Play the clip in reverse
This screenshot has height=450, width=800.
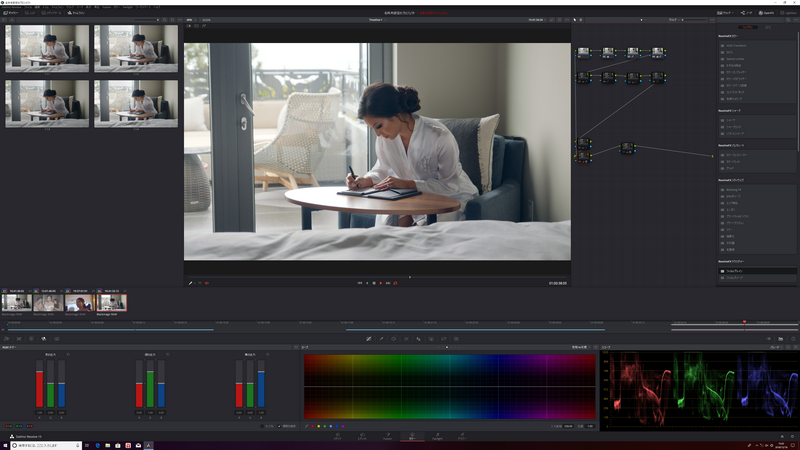point(367,283)
